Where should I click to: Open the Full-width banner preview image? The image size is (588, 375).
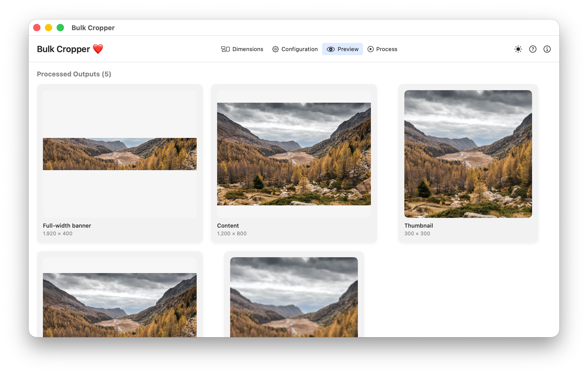120,154
